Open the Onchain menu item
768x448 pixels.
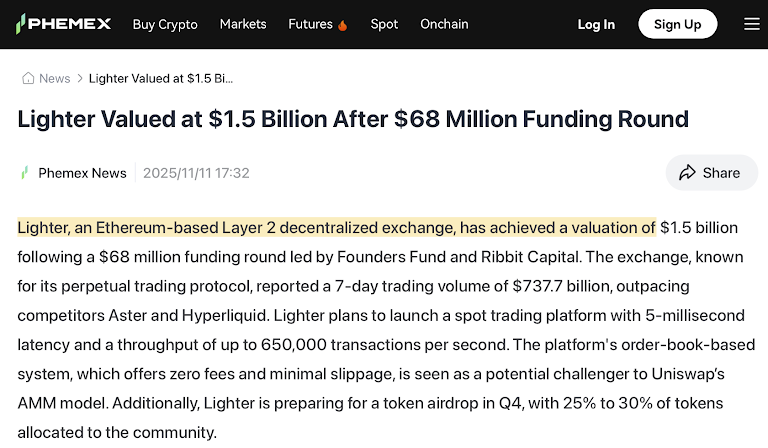pos(444,24)
